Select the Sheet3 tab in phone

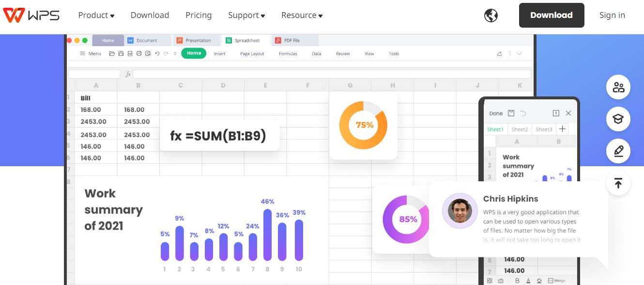(x=544, y=129)
